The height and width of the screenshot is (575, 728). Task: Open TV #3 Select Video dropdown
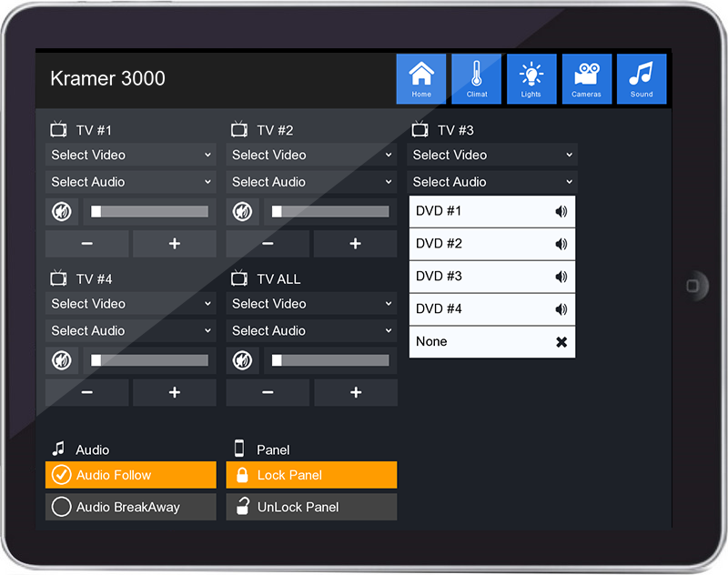tap(492, 155)
